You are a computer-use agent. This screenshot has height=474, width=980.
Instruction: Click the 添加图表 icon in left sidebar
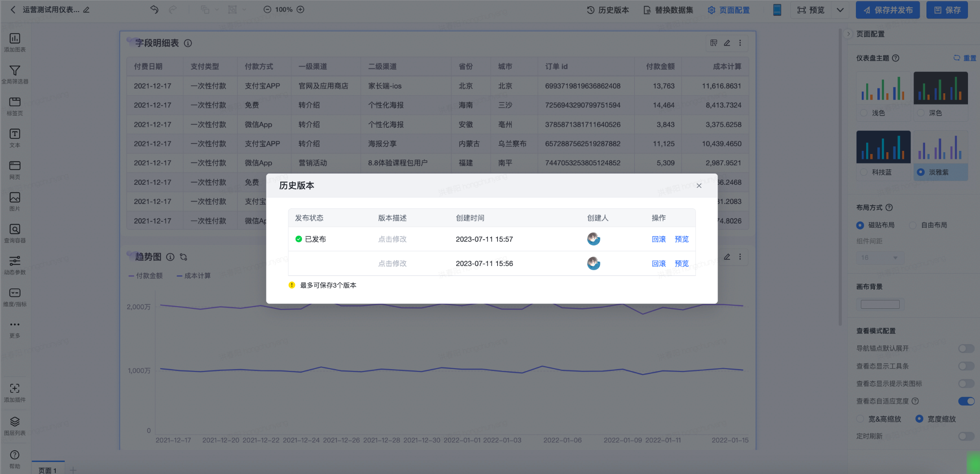[15, 39]
